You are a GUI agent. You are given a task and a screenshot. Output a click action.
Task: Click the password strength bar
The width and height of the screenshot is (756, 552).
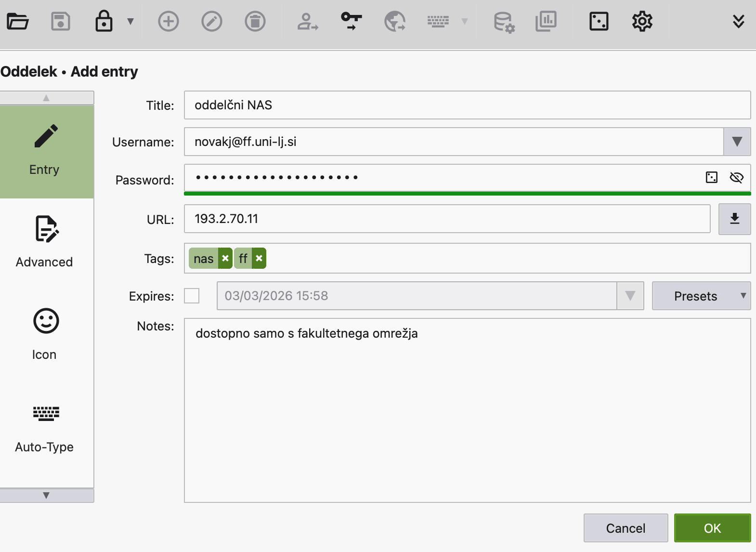click(467, 194)
